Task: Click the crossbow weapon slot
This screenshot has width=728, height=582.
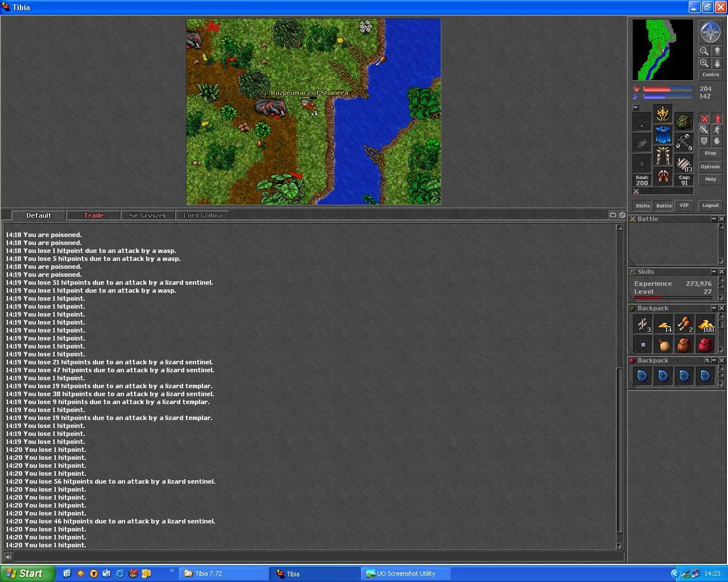Action: point(684,143)
